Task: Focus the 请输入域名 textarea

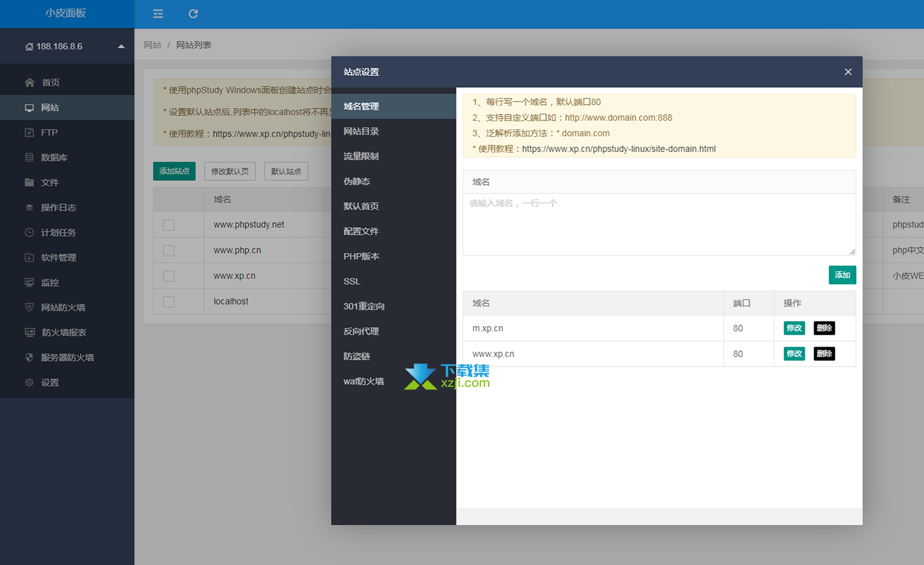Action: pyautogui.click(x=659, y=224)
